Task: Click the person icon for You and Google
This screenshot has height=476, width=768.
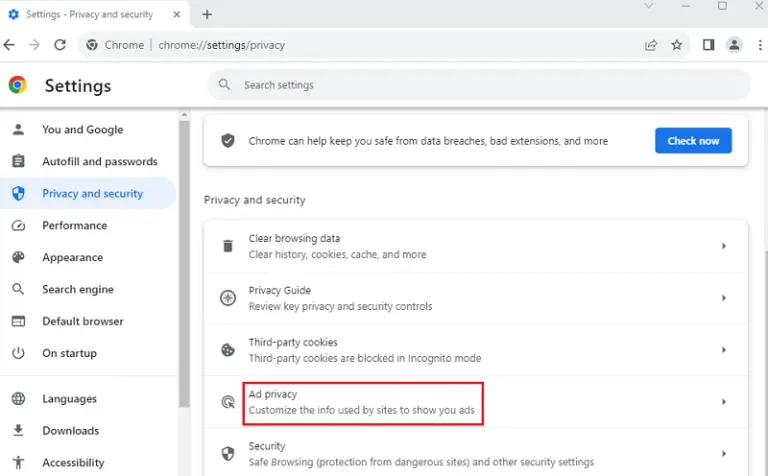Action: (18, 129)
